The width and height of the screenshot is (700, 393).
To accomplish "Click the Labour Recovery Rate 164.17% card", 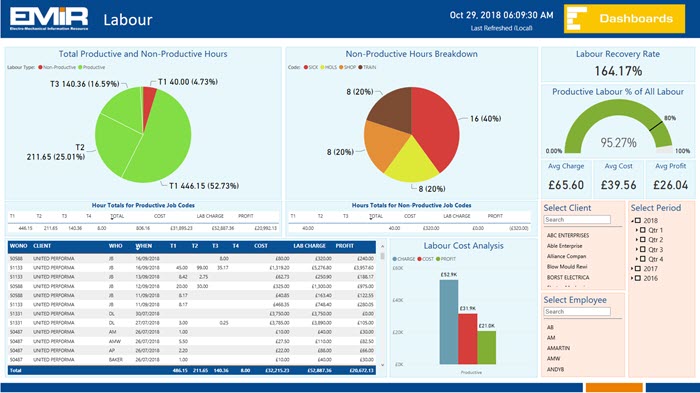I will [x=618, y=64].
